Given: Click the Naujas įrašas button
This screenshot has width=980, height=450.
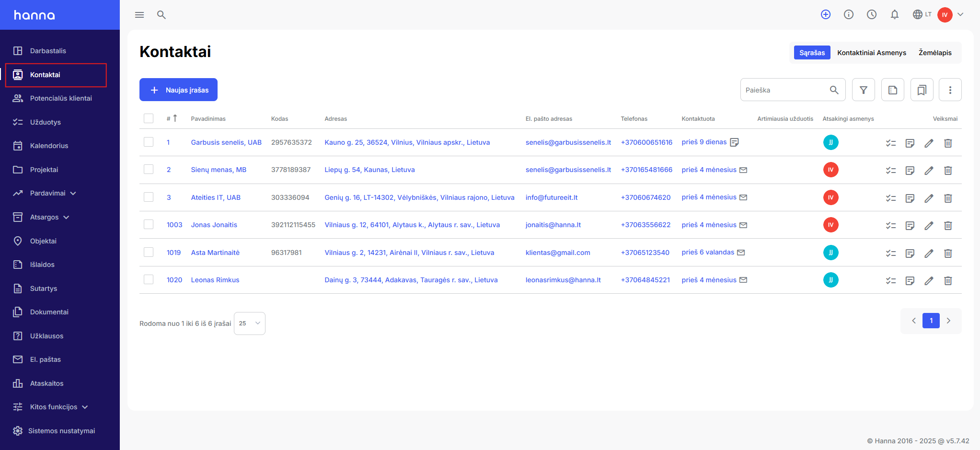Looking at the screenshot, I should pyautogui.click(x=178, y=90).
